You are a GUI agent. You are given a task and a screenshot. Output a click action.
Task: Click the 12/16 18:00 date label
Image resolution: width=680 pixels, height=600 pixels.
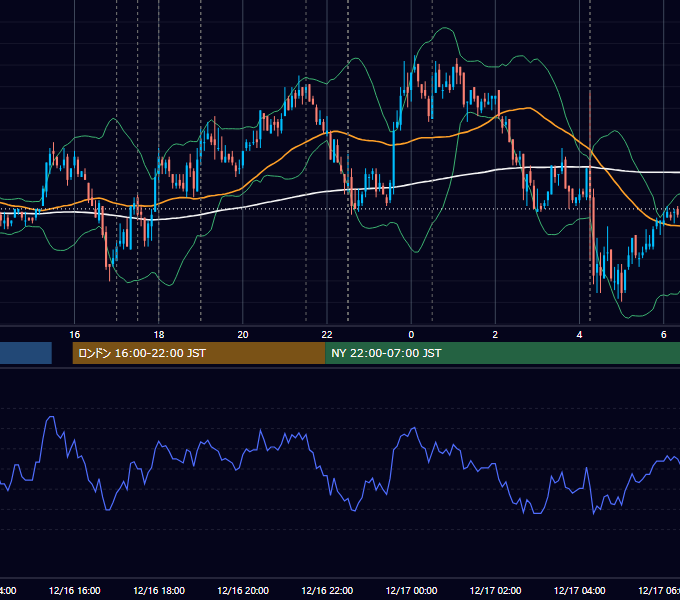(159, 590)
